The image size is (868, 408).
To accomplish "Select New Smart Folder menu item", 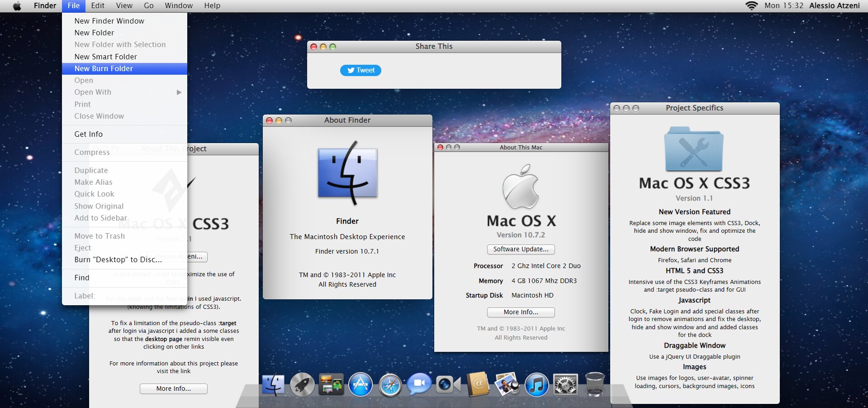I will 124,57.
